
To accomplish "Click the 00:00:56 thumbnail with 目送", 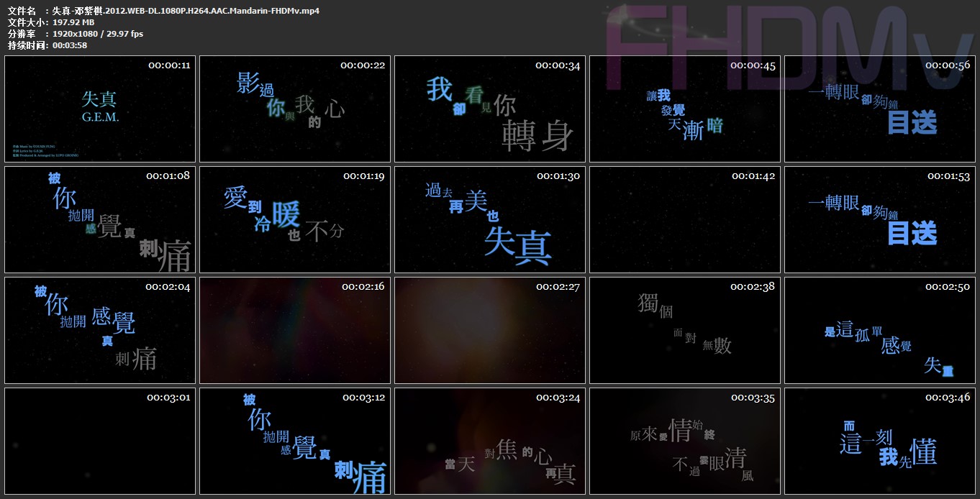I will [x=880, y=109].
